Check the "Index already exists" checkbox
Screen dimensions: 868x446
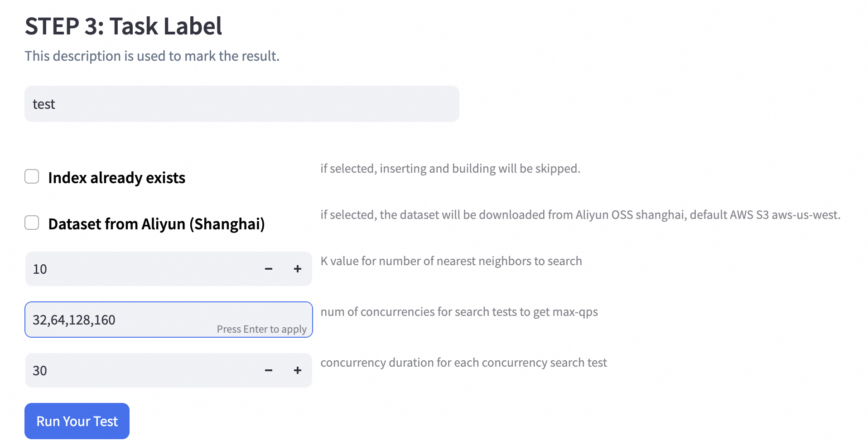click(x=32, y=176)
